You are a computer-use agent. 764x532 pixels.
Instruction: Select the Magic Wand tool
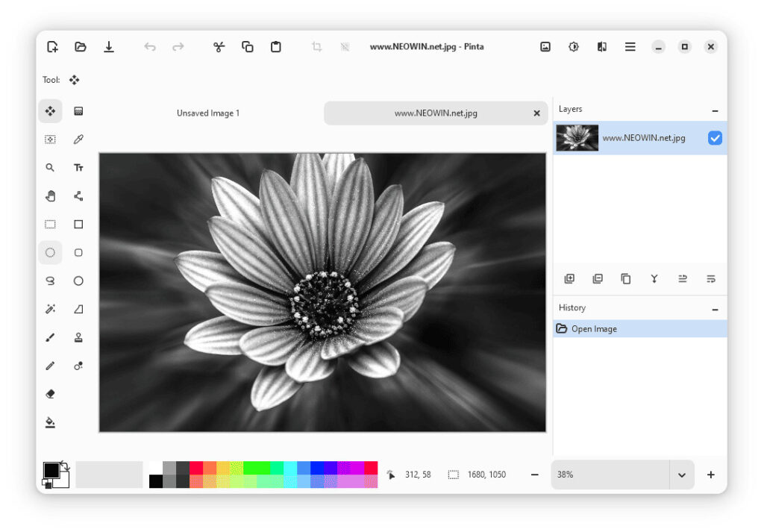50,309
